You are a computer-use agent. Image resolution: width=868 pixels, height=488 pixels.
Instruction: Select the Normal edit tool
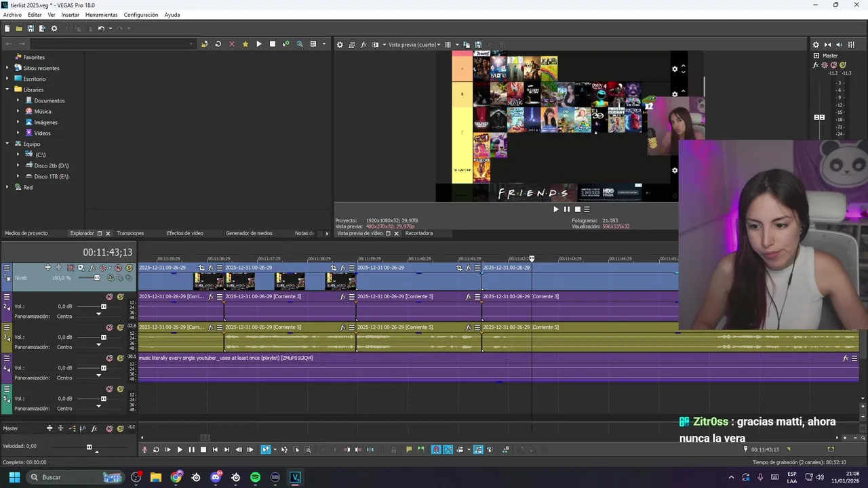[x=266, y=449]
